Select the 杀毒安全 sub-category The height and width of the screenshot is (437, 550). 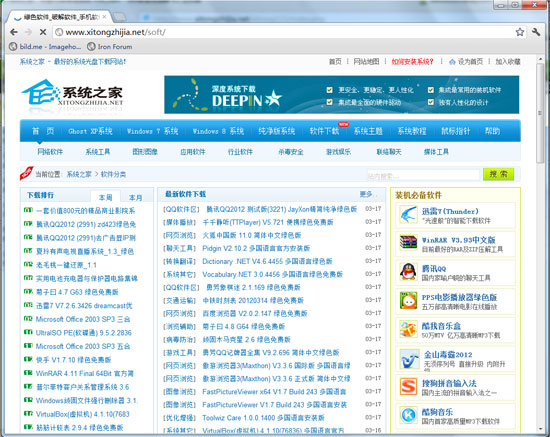[x=291, y=152]
